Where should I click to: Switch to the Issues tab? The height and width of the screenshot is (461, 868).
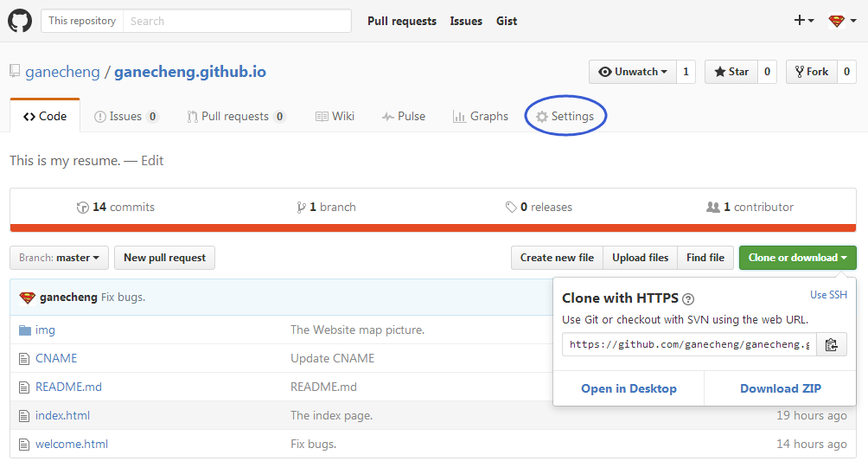coord(126,117)
